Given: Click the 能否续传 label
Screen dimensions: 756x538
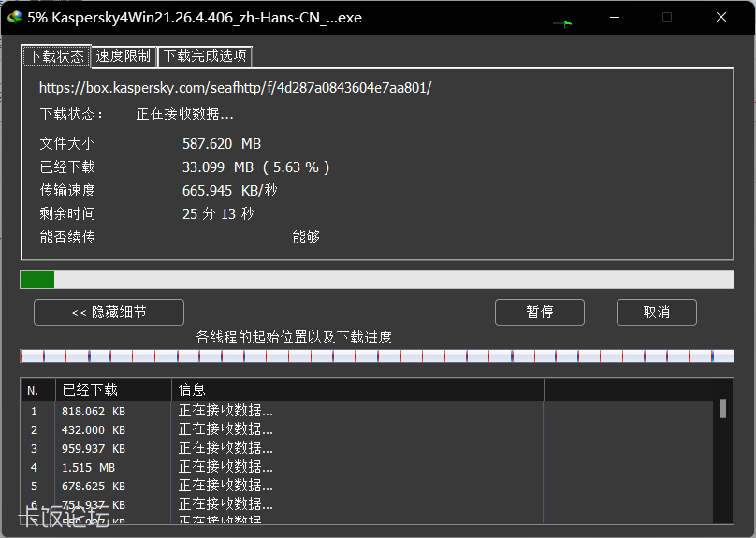Looking at the screenshot, I should 67,237.
